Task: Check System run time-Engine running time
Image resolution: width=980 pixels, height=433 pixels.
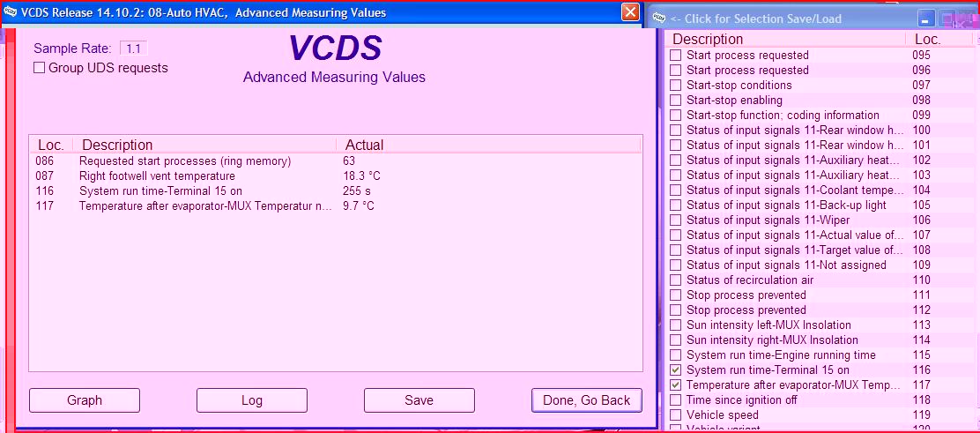Action: pyautogui.click(x=676, y=355)
